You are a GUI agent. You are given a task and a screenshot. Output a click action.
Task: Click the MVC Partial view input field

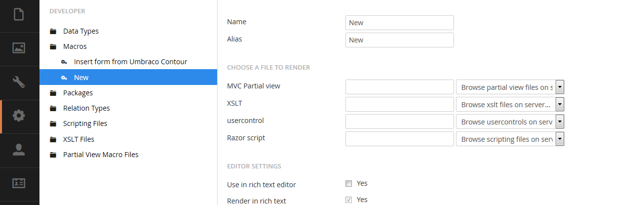(x=400, y=87)
